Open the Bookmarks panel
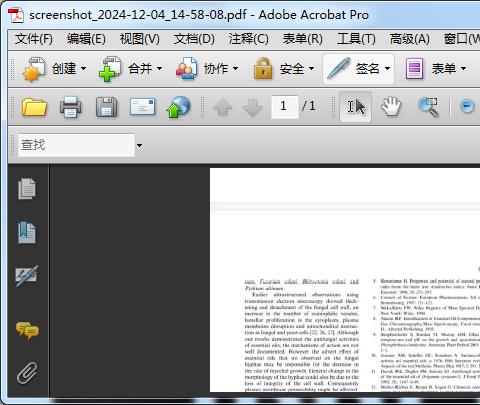The image size is (480, 405). [x=27, y=233]
